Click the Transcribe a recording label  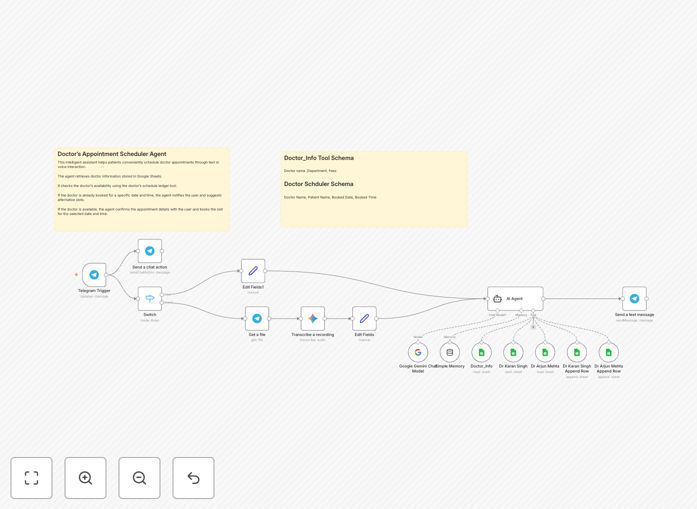click(x=312, y=335)
